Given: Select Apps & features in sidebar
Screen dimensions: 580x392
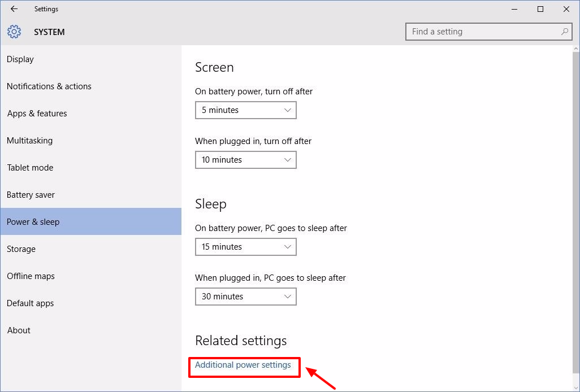Looking at the screenshot, I should [x=37, y=114].
